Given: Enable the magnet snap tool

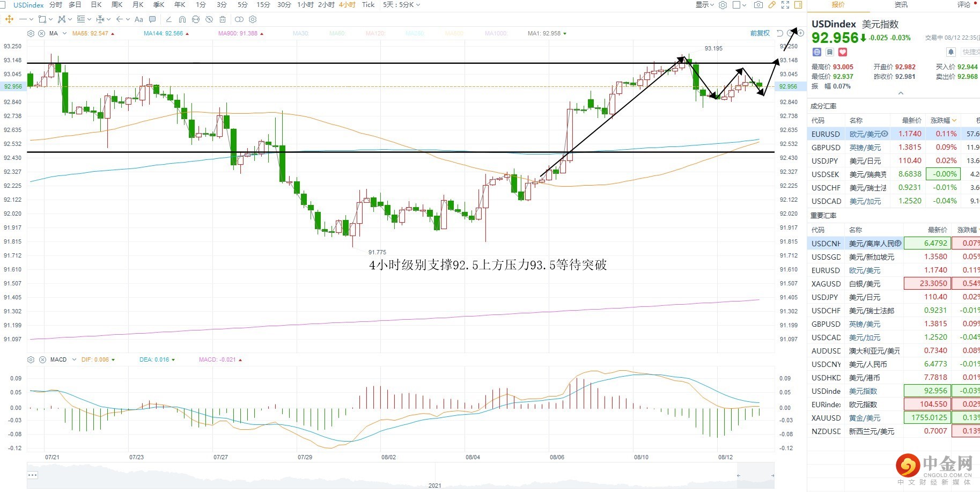Looking at the screenshot, I should (x=182, y=19).
